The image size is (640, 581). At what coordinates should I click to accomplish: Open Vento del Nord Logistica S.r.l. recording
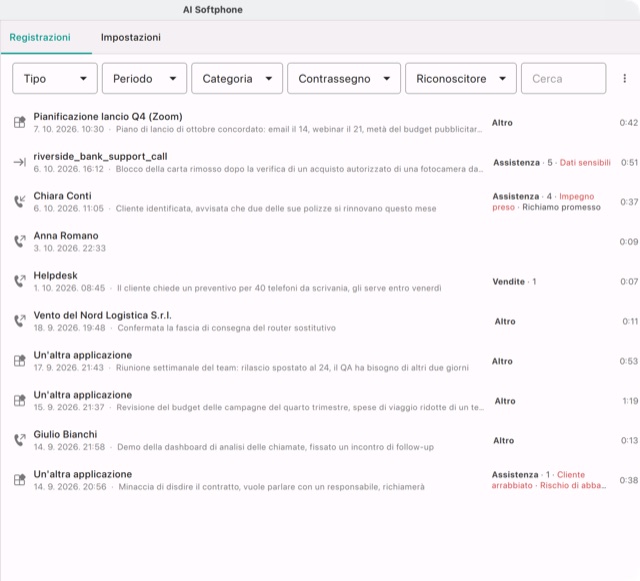point(102,315)
